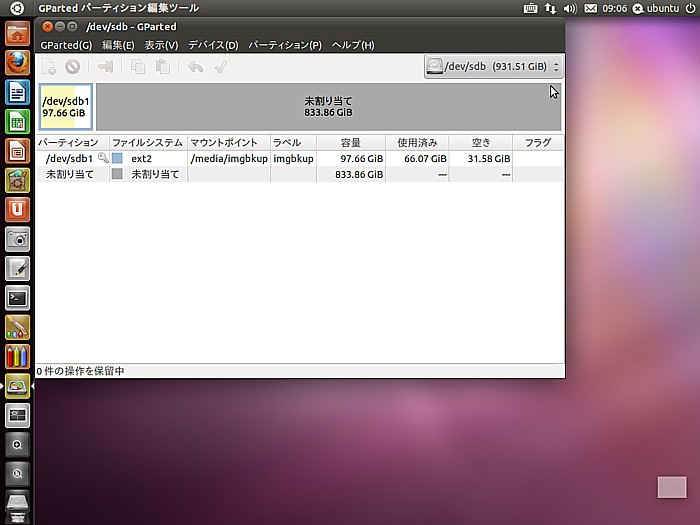
Task: Open the text editor launcher icon
Action: [x=17, y=269]
